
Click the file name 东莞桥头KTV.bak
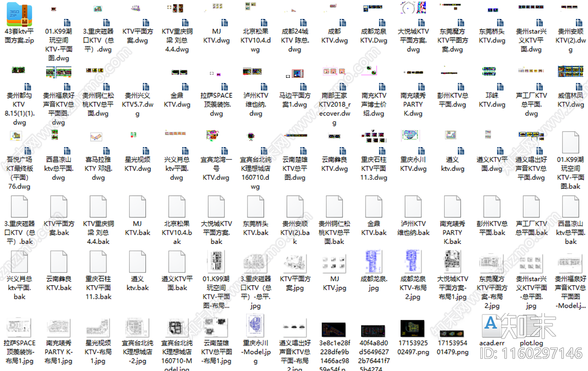click(255, 228)
